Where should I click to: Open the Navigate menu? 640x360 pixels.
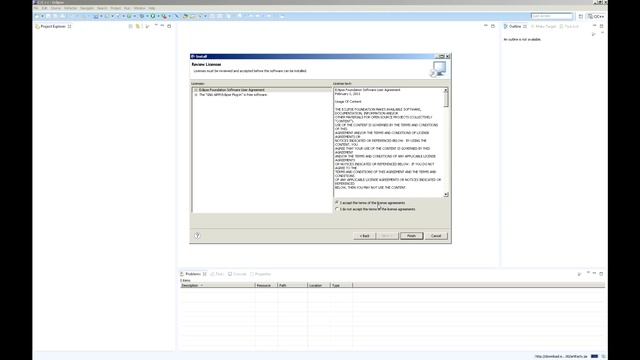pyautogui.click(x=87, y=8)
